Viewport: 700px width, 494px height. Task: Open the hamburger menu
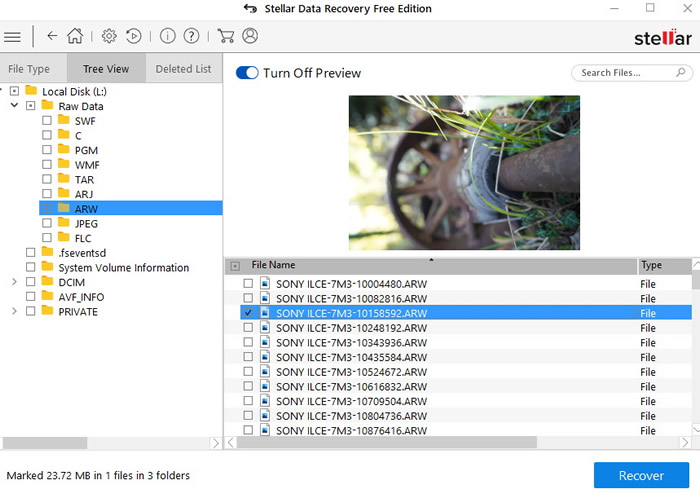point(12,37)
